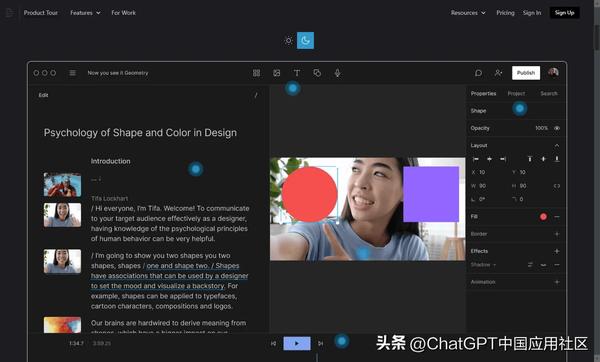This screenshot has height=362, width=600.
Task: Align shape to top edge
Action: tap(530, 159)
